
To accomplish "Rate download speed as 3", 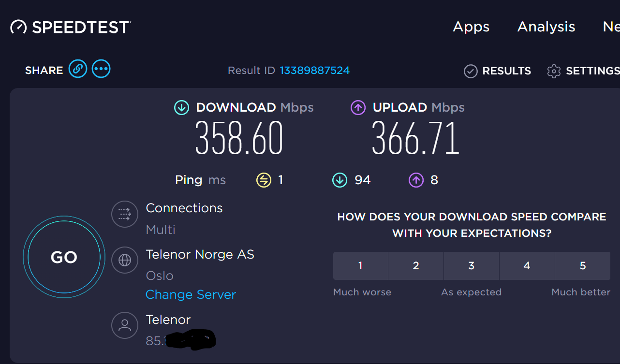I will [x=472, y=265].
